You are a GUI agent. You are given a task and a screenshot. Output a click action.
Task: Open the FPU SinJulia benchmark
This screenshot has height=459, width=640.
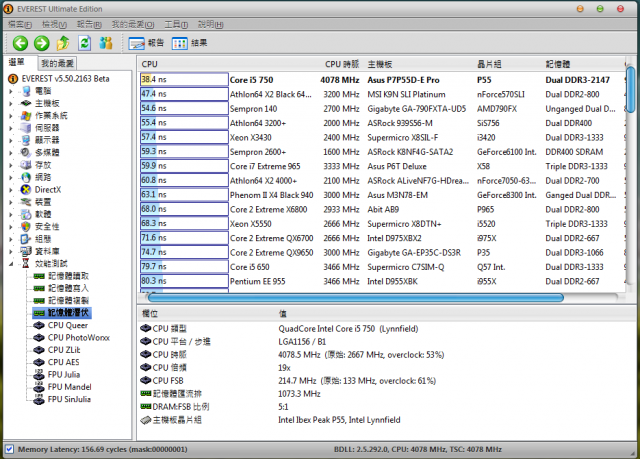click(62, 399)
